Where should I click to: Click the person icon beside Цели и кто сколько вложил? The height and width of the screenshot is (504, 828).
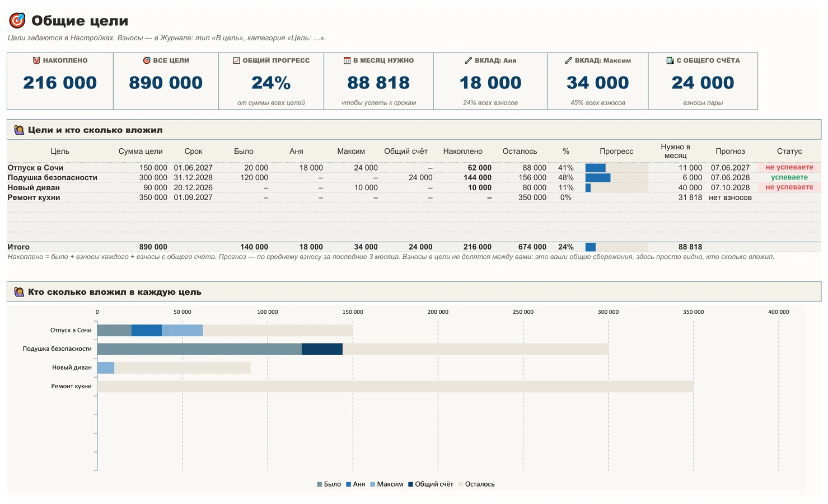point(19,130)
